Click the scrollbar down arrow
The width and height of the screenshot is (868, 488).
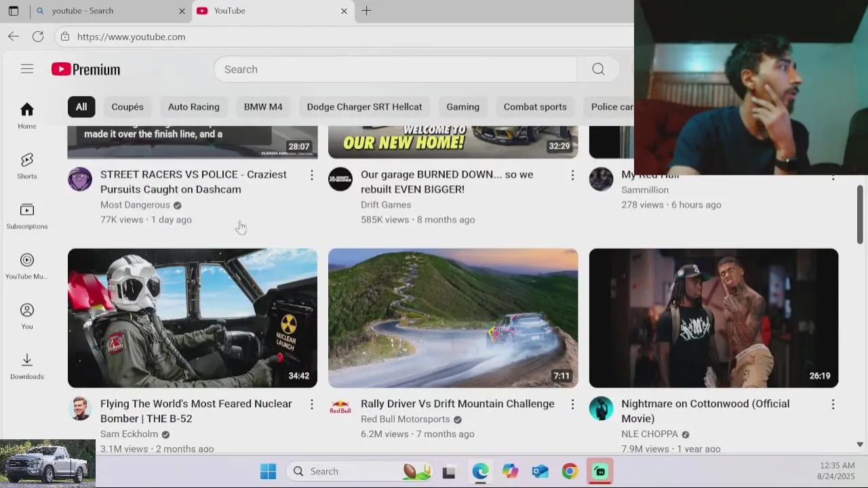tap(860, 445)
